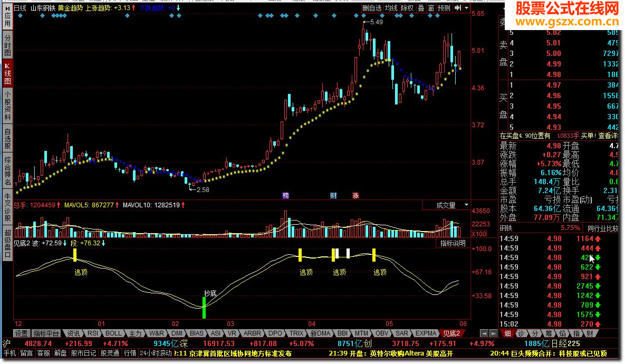
Task: Open 自选股 list from sidebar
Action: (x=7, y=138)
